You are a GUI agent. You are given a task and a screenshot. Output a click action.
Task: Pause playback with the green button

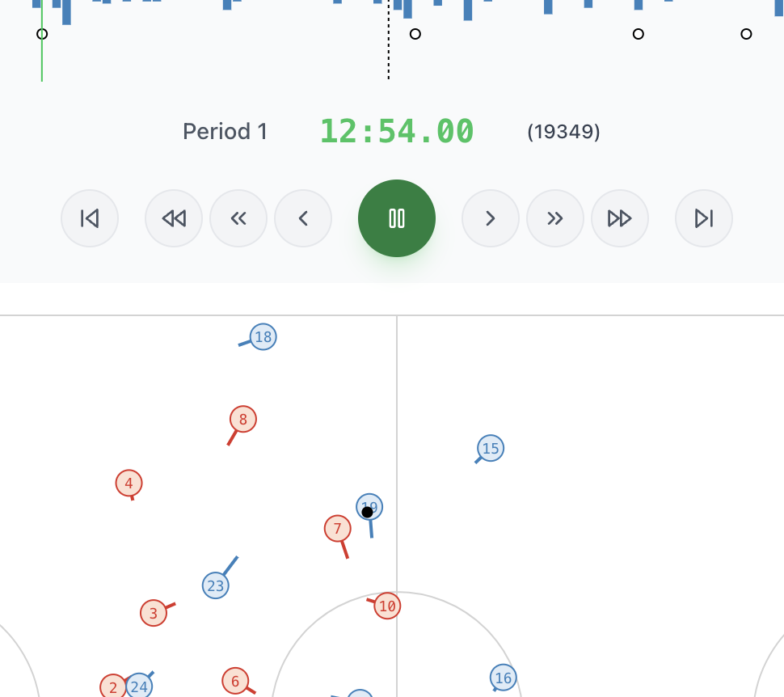pos(397,218)
